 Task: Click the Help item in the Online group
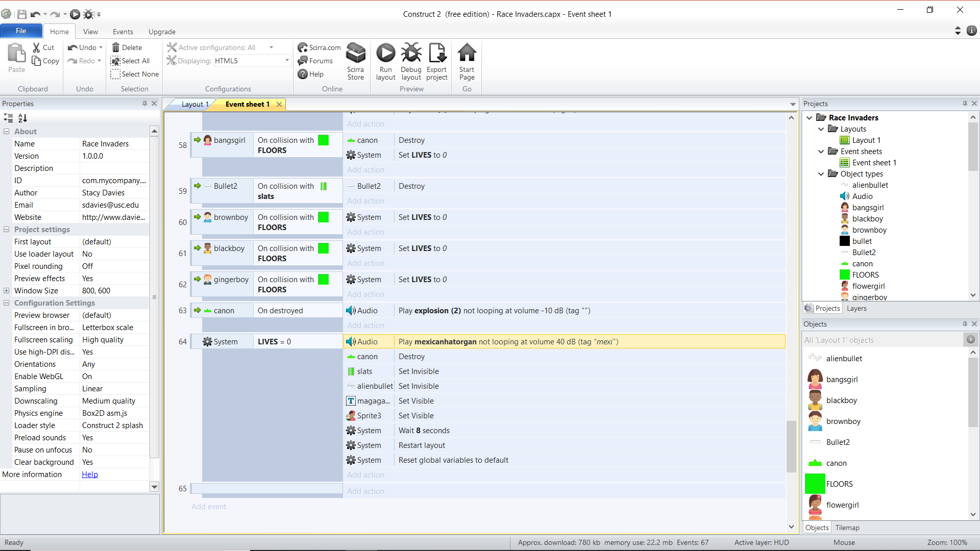pyautogui.click(x=311, y=74)
